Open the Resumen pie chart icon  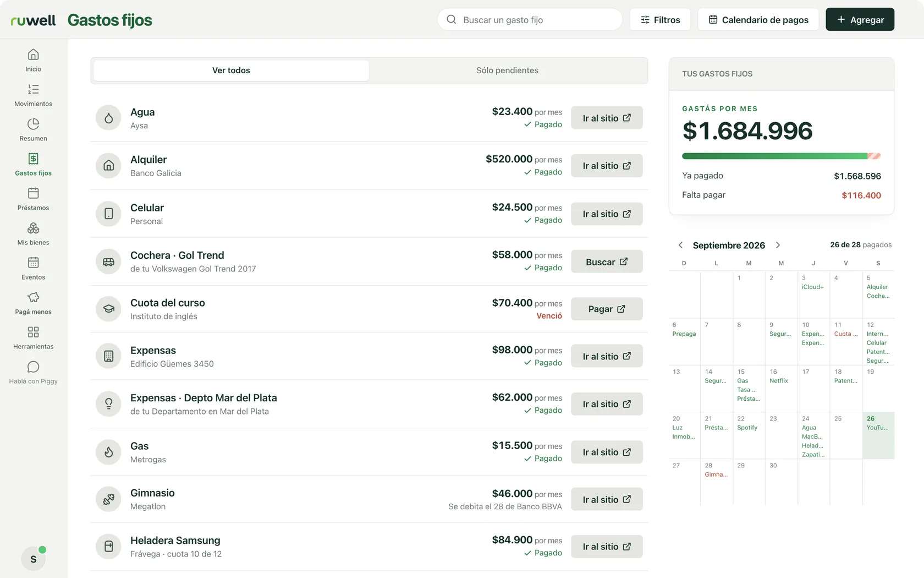coord(33,124)
